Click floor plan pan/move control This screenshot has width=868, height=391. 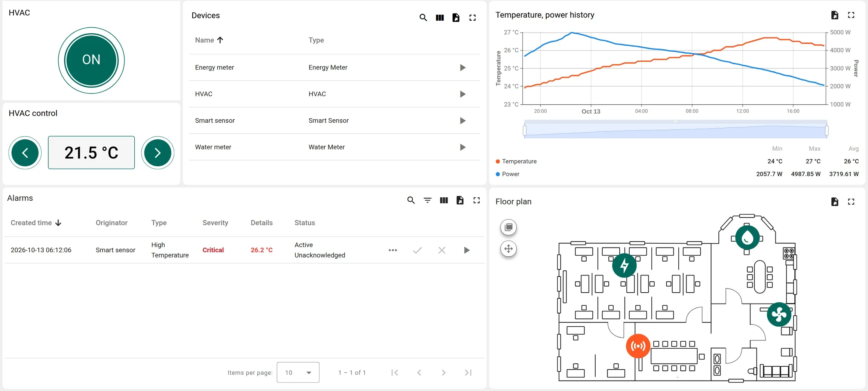(x=508, y=249)
